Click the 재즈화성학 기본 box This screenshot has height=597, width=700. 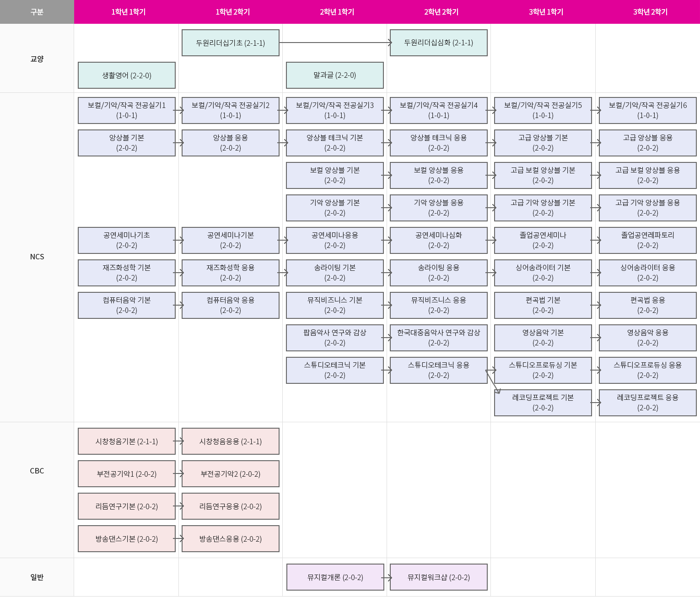coord(127,273)
